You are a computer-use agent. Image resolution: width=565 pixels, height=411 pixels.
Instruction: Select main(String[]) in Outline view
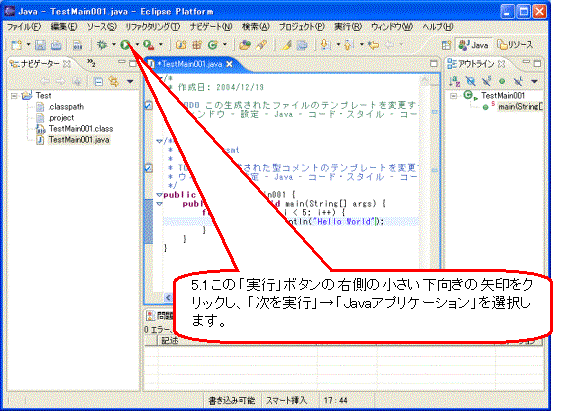click(520, 107)
